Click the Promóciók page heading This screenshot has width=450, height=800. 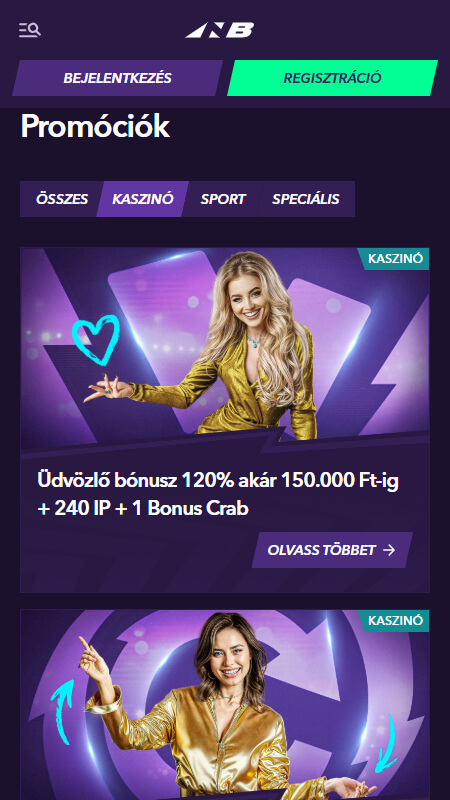tap(95, 127)
